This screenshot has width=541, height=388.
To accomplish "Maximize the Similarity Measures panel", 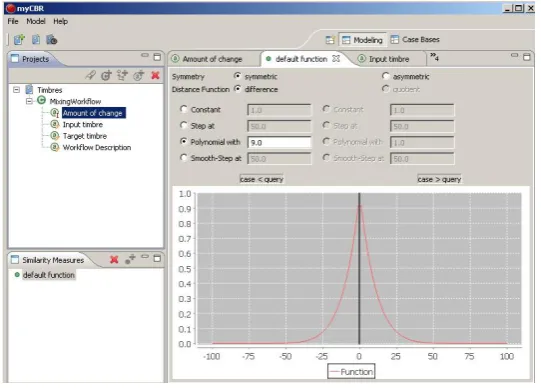I will [157, 258].
